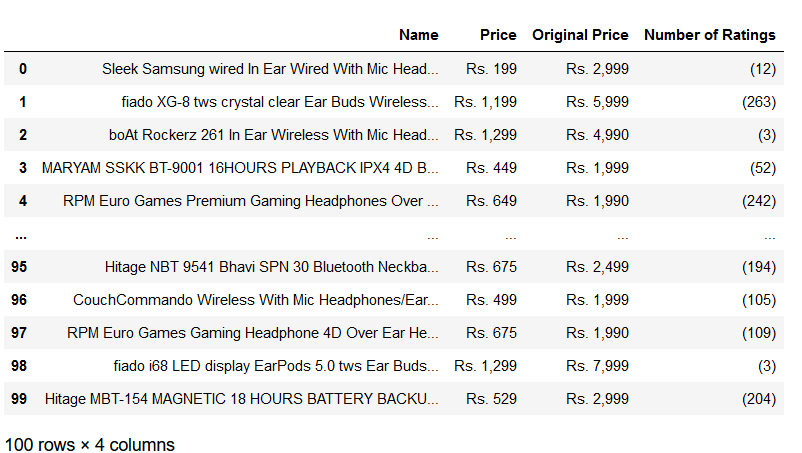The image size is (802, 453).
Task: Select the MARYAM SSKK BT-9001 name cell
Action: pyautogui.click(x=240, y=168)
